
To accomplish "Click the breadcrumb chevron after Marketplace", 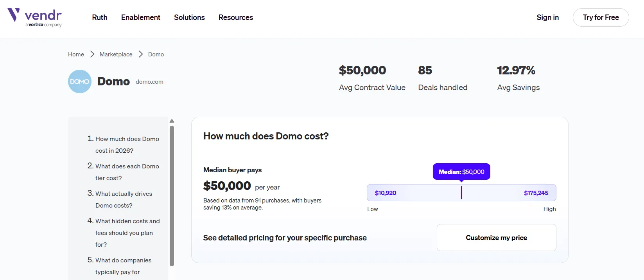I will point(141,54).
